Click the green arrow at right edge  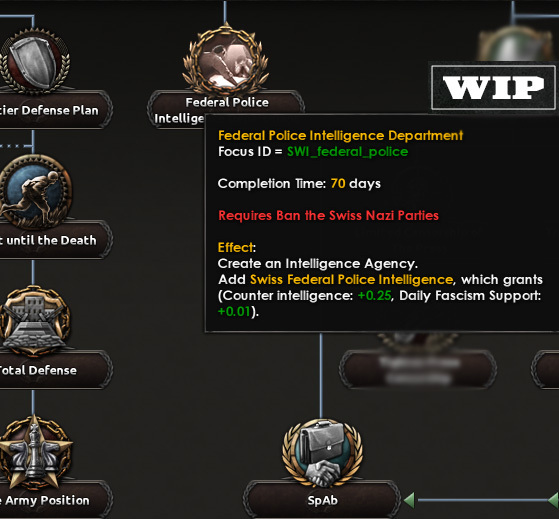[x=553, y=500]
